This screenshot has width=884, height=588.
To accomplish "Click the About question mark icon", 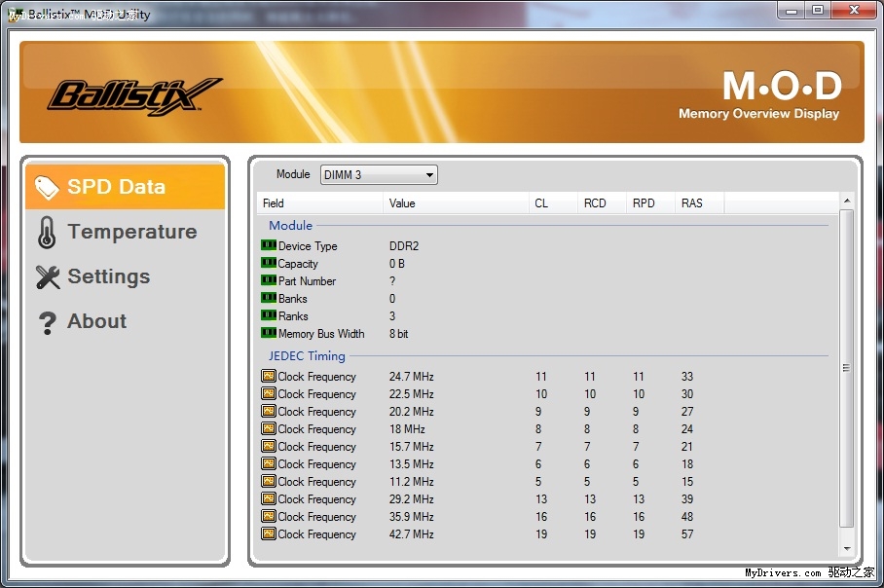I will tap(47, 322).
